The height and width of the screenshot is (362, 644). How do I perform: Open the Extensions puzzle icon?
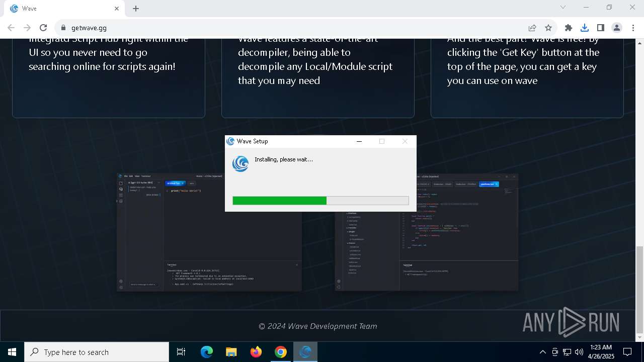point(569,28)
